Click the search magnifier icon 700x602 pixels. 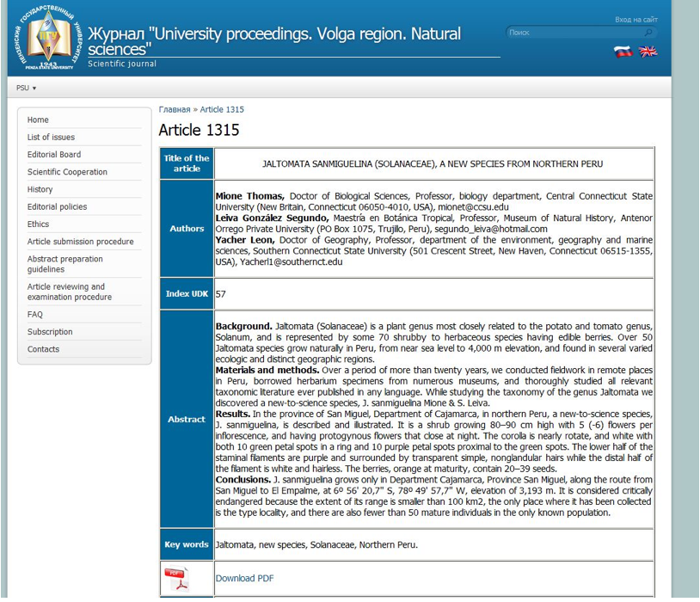pyautogui.click(x=648, y=33)
